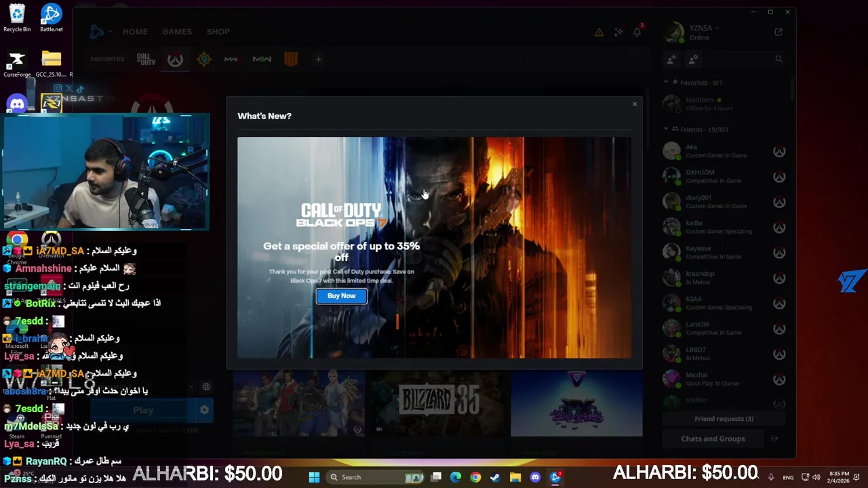The width and height of the screenshot is (868, 488).
Task: Open the SHOP tab
Action: [218, 31]
